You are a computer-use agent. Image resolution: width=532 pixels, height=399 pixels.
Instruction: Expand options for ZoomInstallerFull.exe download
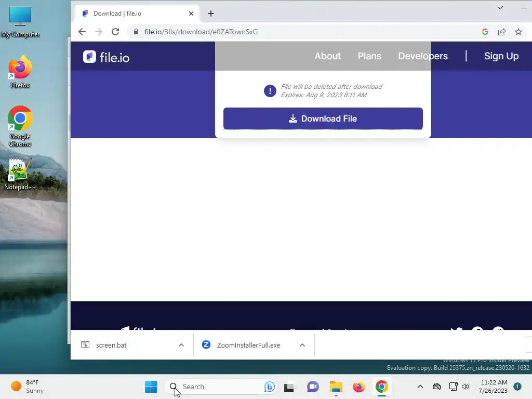pyautogui.click(x=302, y=345)
